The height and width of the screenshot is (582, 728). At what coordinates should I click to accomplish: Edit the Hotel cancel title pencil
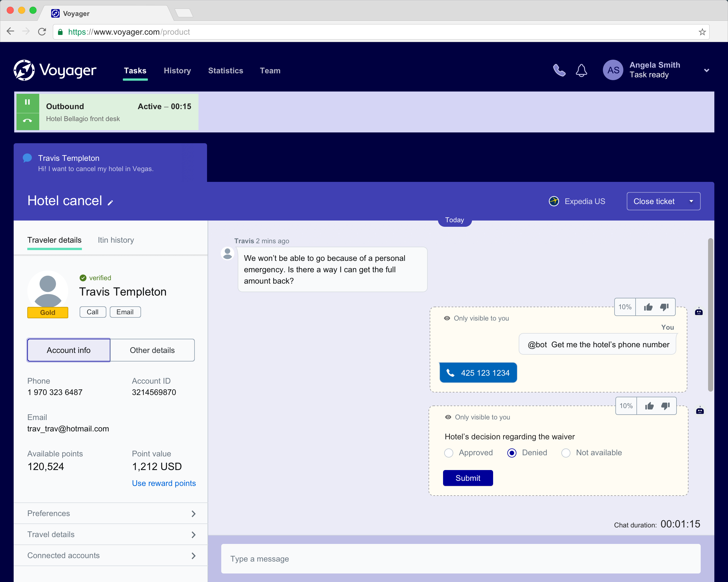(110, 202)
